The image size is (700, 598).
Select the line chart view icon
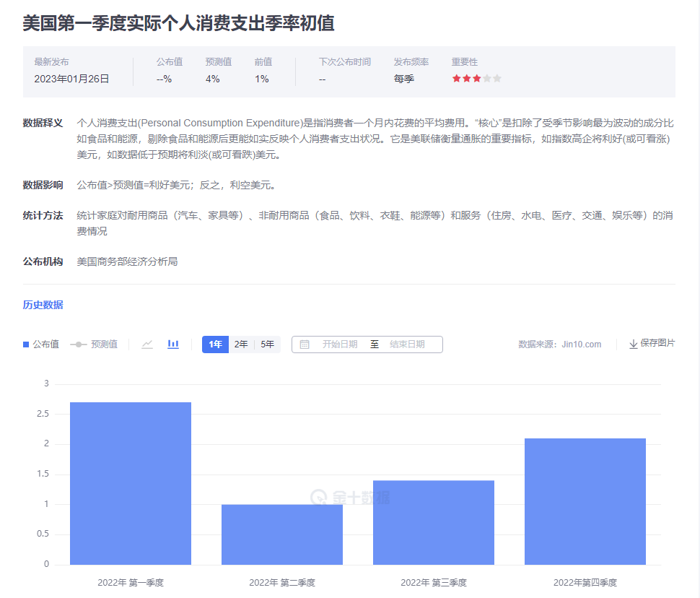[147, 344]
